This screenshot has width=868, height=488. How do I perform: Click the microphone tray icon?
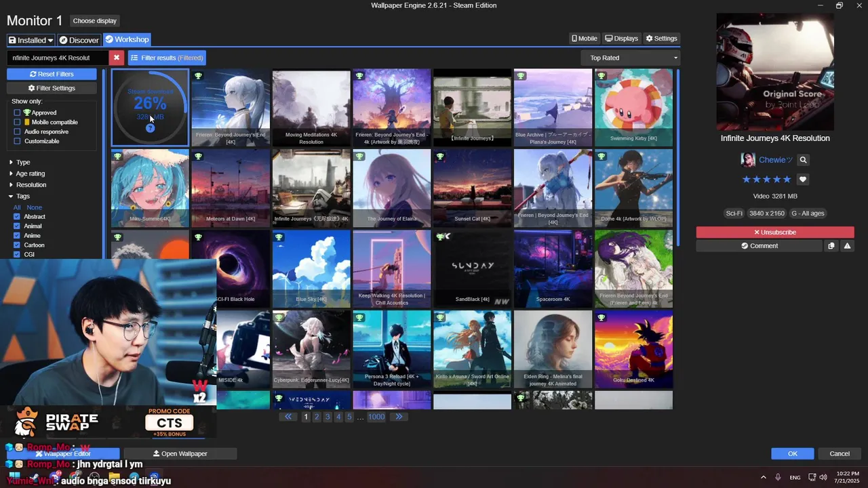(x=778, y=477)
